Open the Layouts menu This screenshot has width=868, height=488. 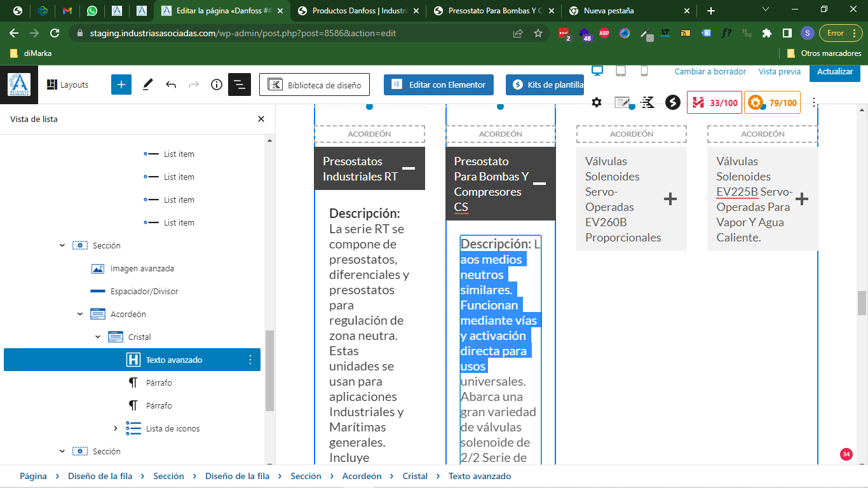click(x=67, y=85)
